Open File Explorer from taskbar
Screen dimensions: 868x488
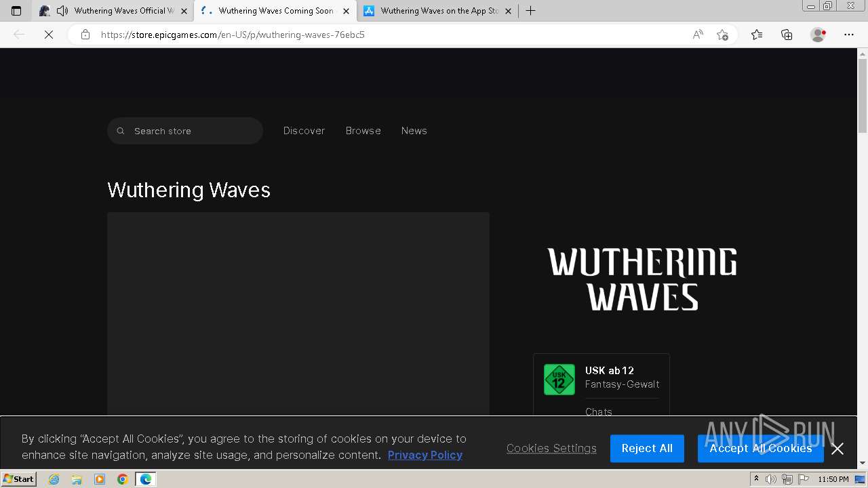point(77,479)
